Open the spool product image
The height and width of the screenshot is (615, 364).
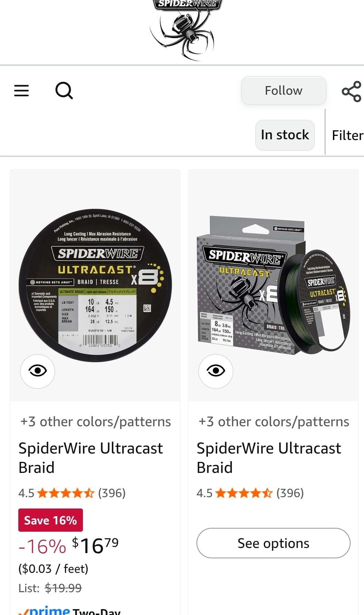click(95, 286)
